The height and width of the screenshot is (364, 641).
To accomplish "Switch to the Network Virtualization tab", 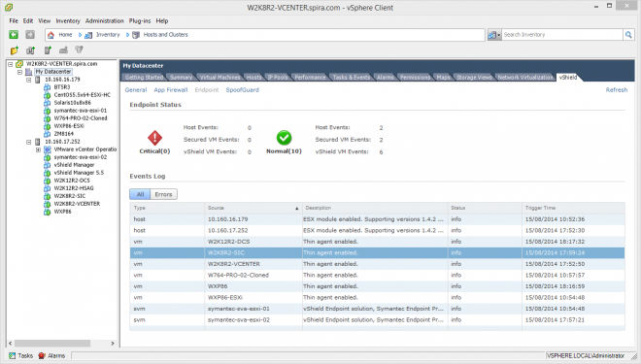I will (524, 78).
